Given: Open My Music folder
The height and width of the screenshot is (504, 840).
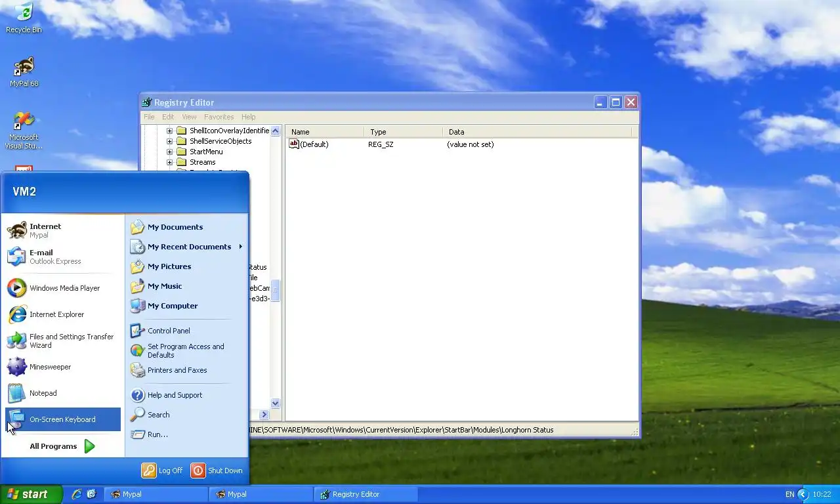Looking at the screenshot, I should tap(186, 286).
